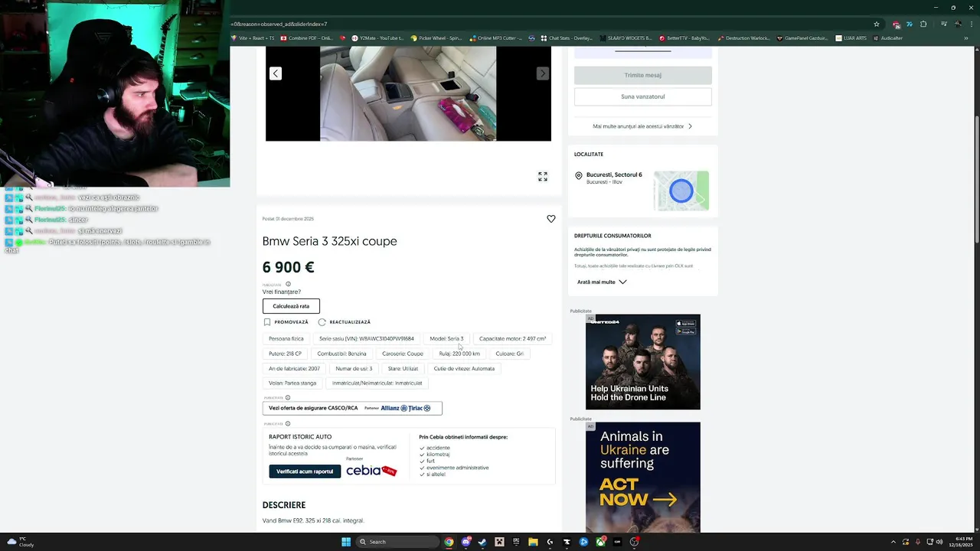Open Steam from the taskbar
Image resolution: width=980 pixels, height=551 pixels.
pyautogui.click(x=482, y=542)
